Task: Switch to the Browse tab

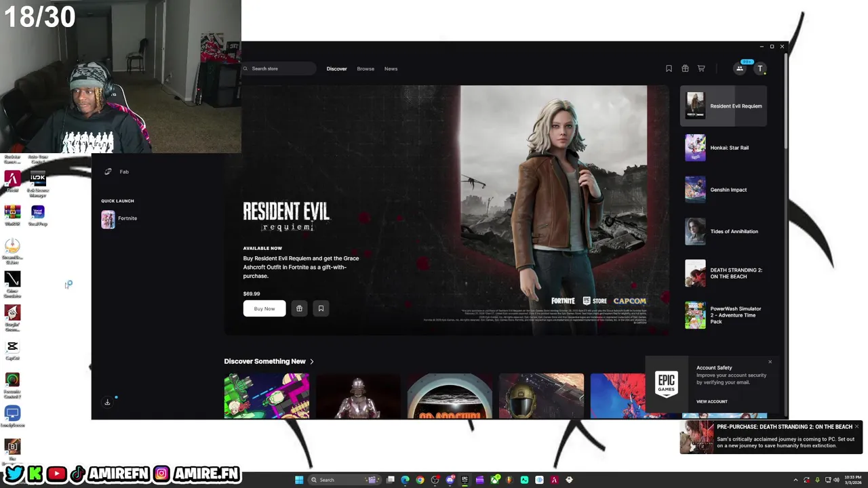Action: tap(366, 68)
